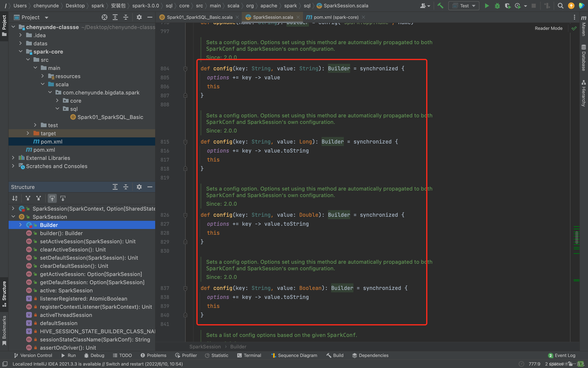Toggle tool window bars icon in the status bar corner

[5, 364]
